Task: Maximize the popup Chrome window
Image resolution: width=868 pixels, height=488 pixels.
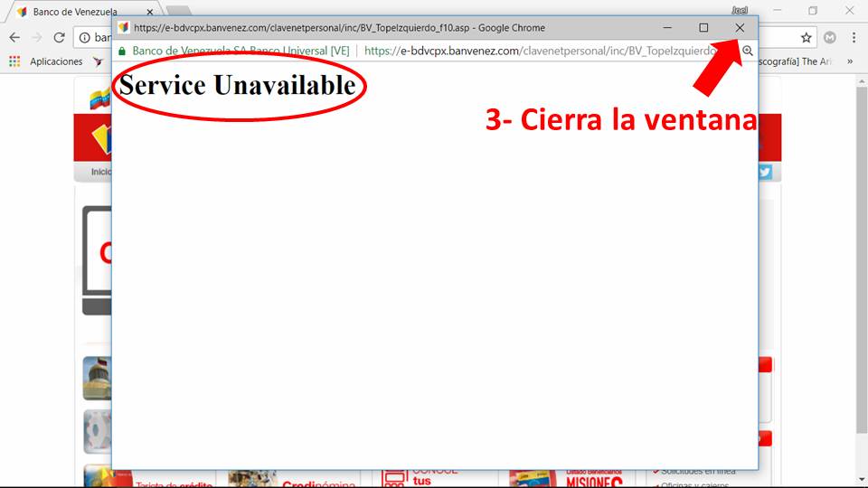Action: pos(703,28)
